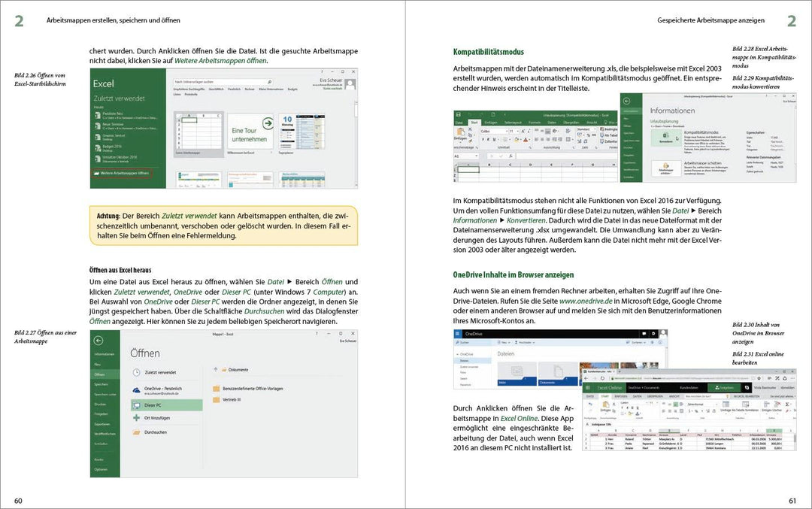This screenshot has height=509, width=812.
Task: Open the Dokumente tile in OneDrive Dateien
Action: 558,373
